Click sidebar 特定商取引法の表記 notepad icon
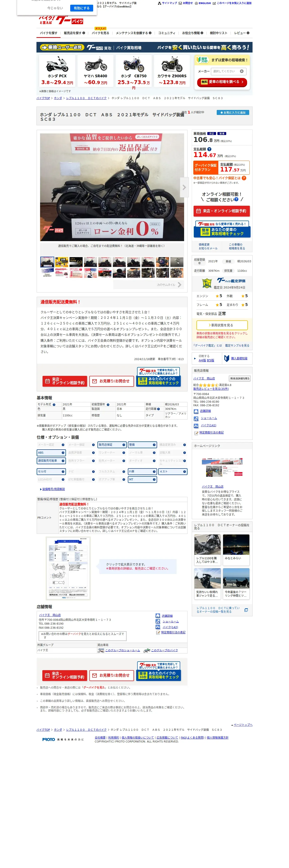This screenshot has width=289, height=868. tap(196, 433)
